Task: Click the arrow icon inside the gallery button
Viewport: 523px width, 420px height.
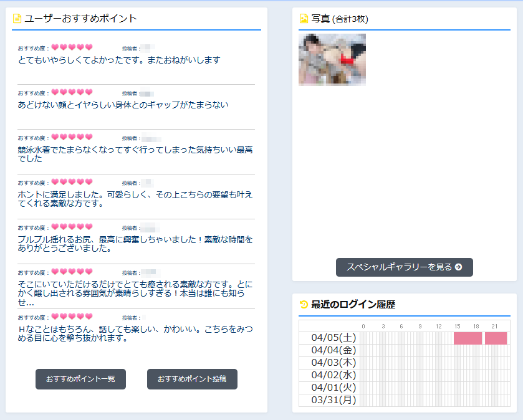Action: tap(459, 267)
